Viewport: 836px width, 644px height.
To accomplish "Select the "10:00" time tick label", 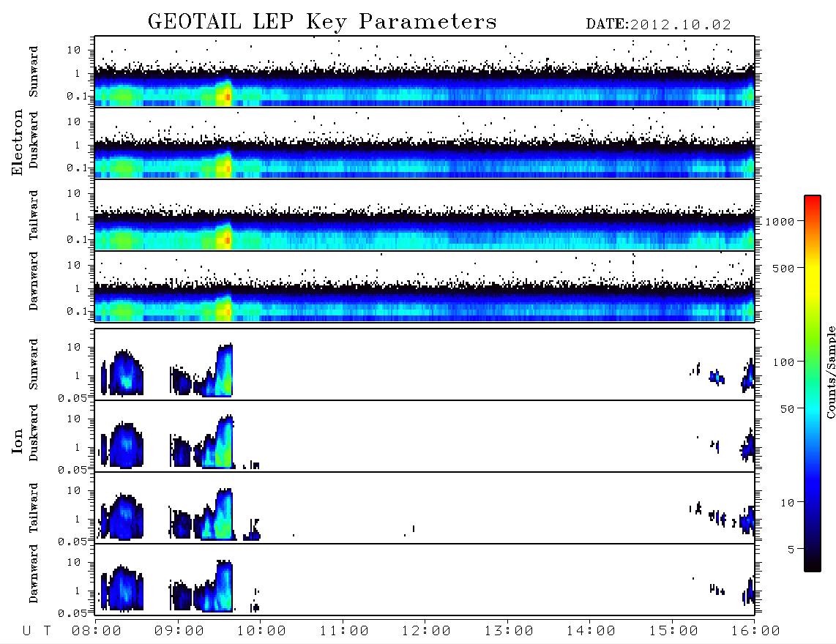I will coord(261,632).
